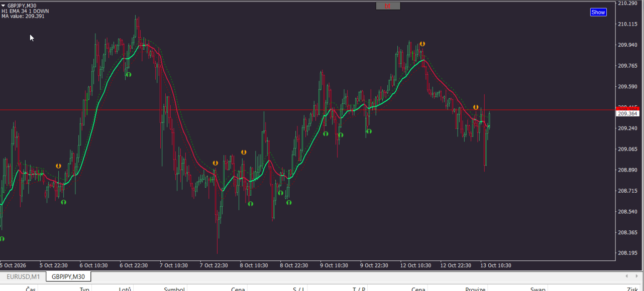Click the green buy arrow below the 6 Oct 22:30 peak
The width and height of the screenshot is (644, 291).
tap(129, 74)
